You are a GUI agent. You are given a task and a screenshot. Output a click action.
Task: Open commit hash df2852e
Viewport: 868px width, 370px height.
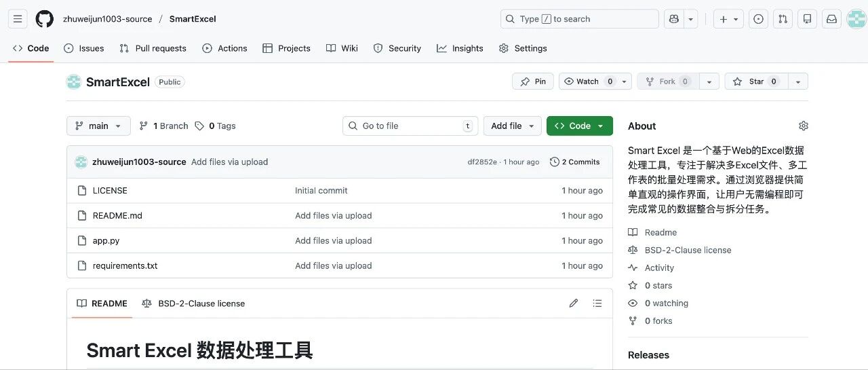(x=482, y=162)
